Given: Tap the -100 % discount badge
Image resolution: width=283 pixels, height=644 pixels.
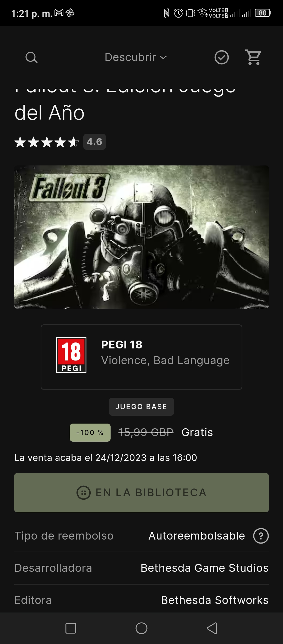Looking at the screenshot, I should (x=90, y=432).
